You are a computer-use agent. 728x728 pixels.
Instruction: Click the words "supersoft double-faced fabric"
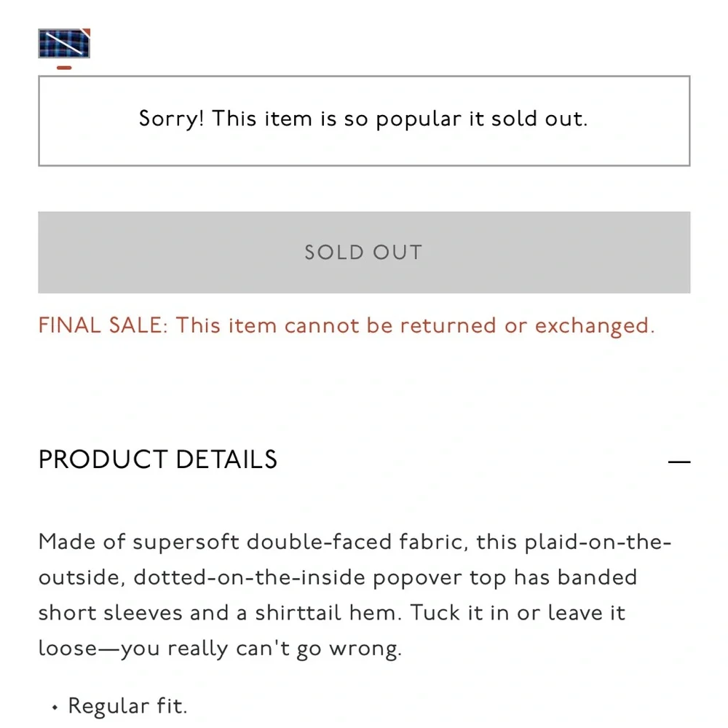point(301,542)
